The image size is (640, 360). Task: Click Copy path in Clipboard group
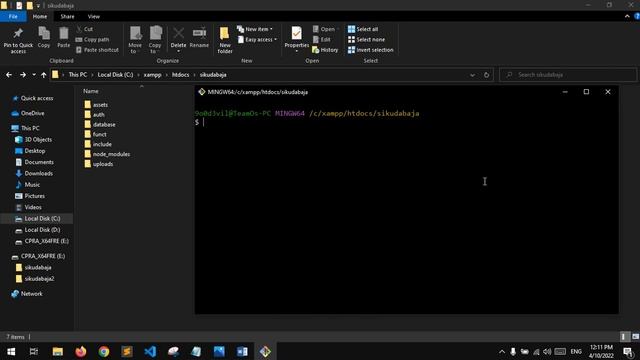coord(93,40)
